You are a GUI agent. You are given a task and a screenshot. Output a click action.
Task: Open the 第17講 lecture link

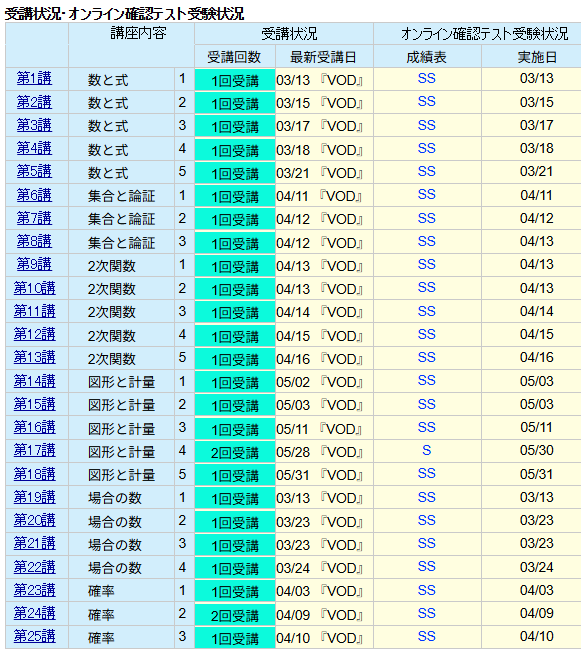(x=34, y=450)
